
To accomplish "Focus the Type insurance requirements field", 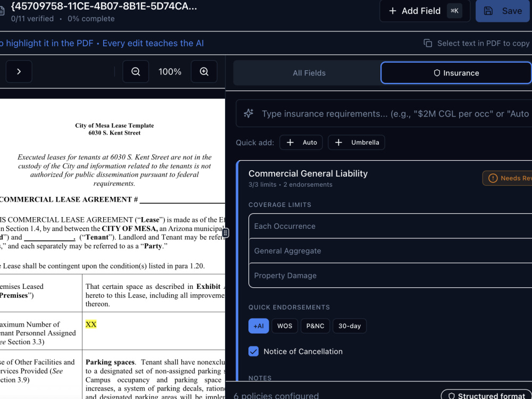I will (384, 113).
